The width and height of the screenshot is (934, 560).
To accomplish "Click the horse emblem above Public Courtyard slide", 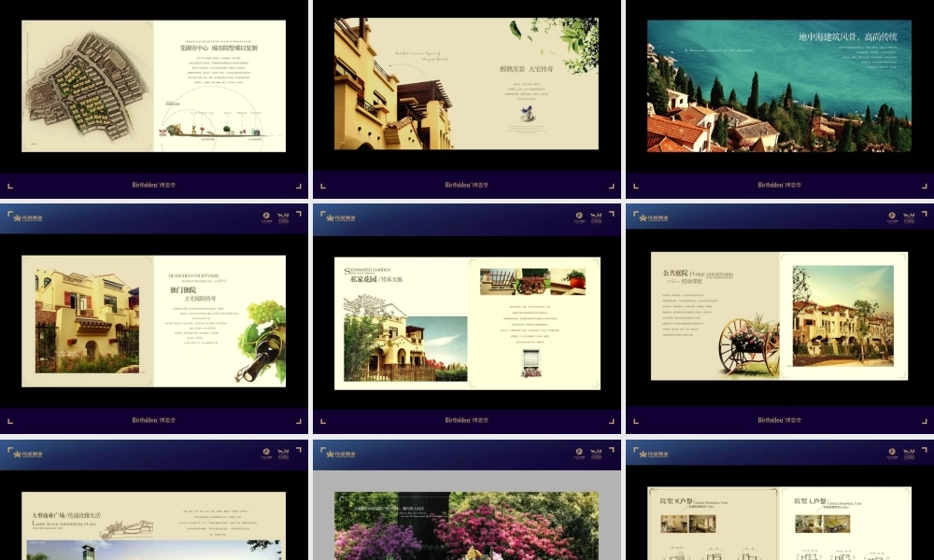I will 909,217.
